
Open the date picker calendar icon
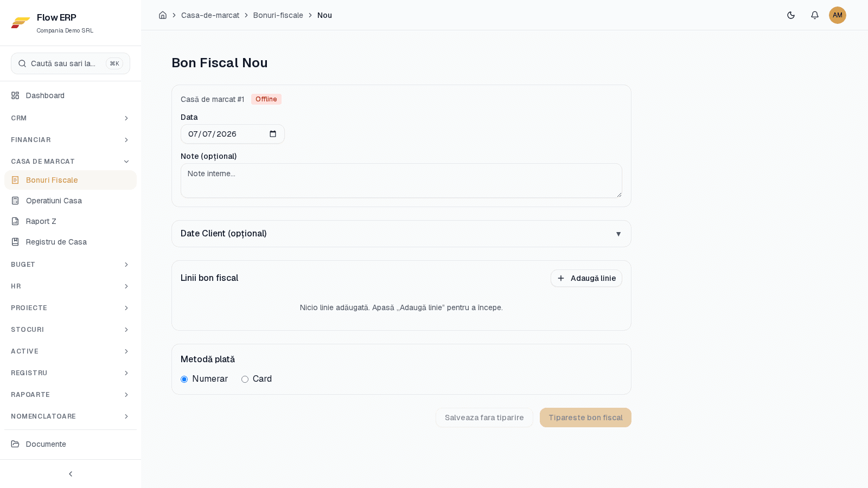(273, 134)
